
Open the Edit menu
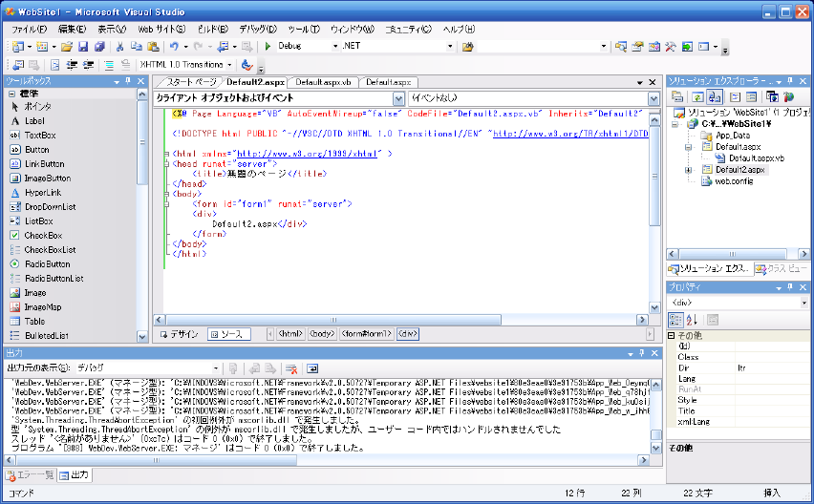pyautogui.click(x=72, y=30)
